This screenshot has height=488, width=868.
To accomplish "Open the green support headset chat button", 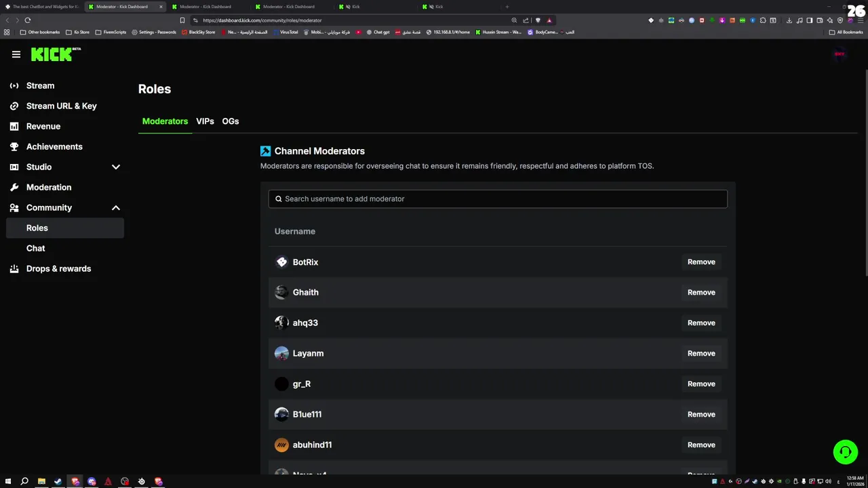I will tap(845, 452).
